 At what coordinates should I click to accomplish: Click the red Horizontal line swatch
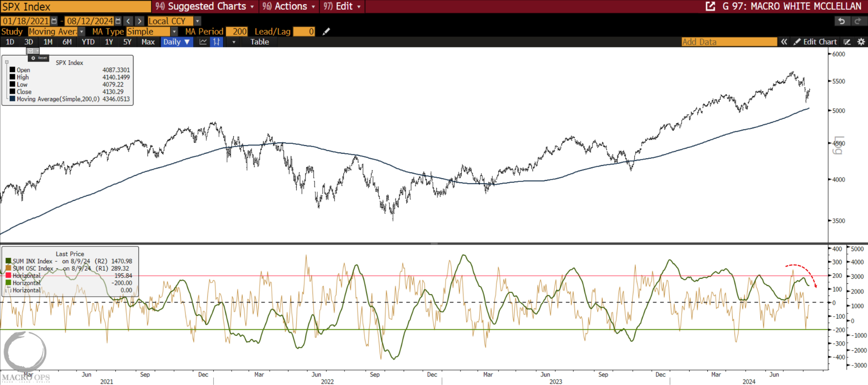click(x=8, y=275)
